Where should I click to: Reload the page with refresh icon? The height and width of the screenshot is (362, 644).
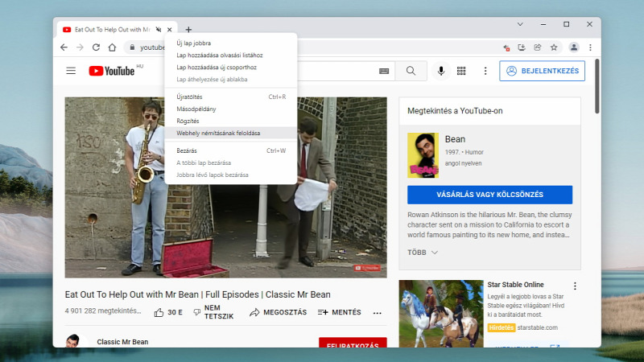tap(96, 47)
